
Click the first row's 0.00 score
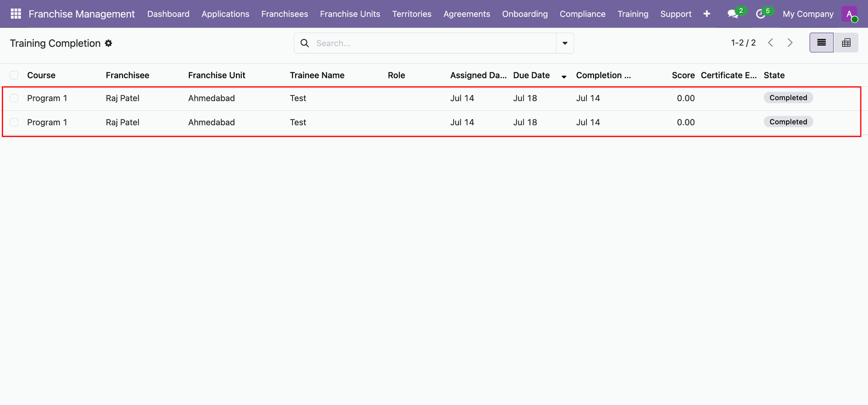pyautogui.click(x=686, y=98)
